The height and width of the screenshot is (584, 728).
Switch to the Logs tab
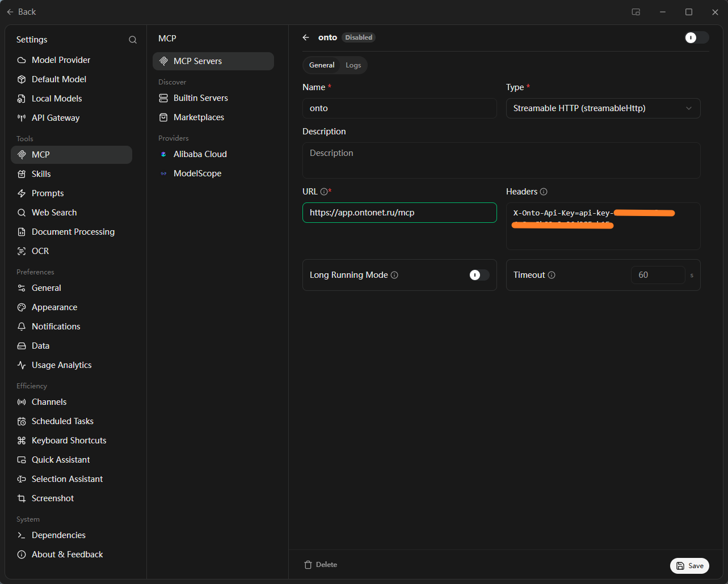coord(354,65)
